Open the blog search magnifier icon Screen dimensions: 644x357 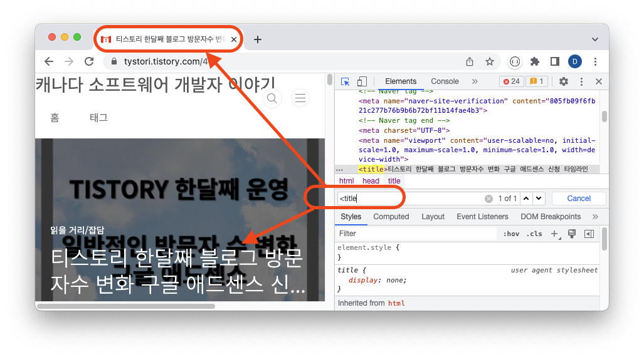tap(272, 98)
